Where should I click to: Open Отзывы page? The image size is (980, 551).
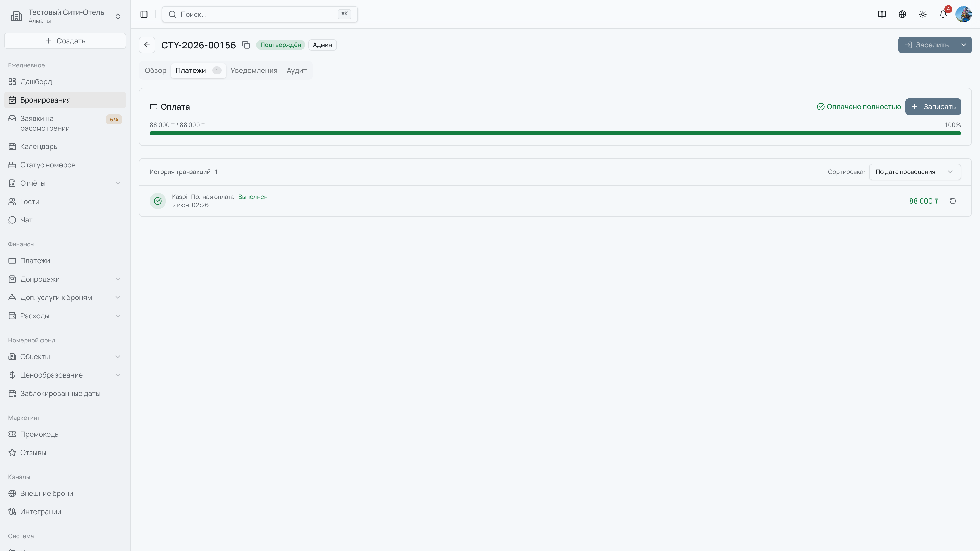(65, 453)
